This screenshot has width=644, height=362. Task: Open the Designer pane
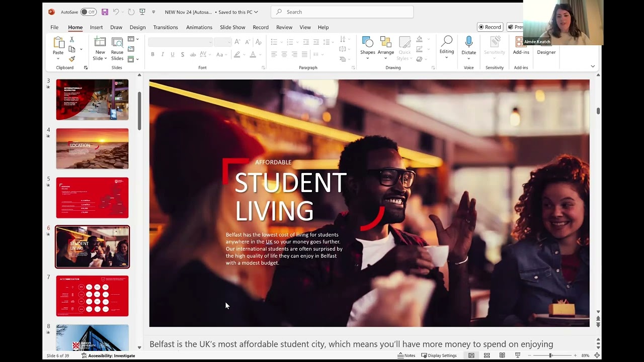tap(546, 45)
